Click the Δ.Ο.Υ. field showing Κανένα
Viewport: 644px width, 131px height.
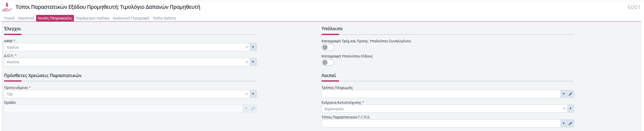130,62
